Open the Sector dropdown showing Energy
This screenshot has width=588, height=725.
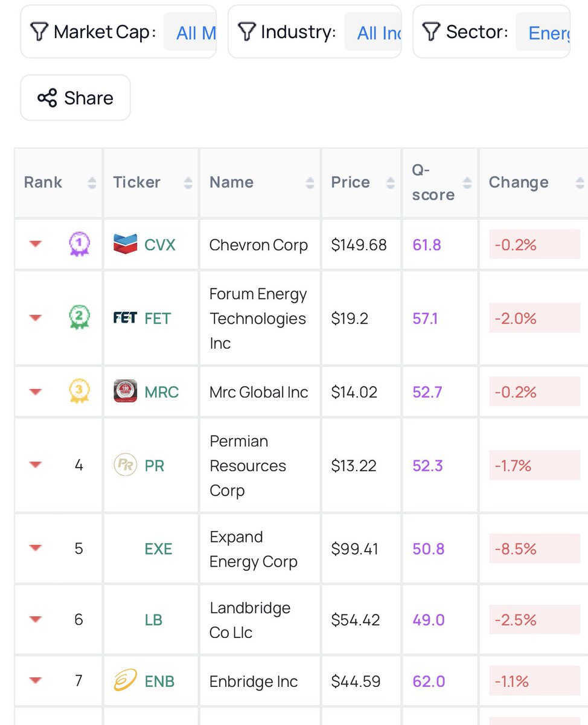coord(543,33)
